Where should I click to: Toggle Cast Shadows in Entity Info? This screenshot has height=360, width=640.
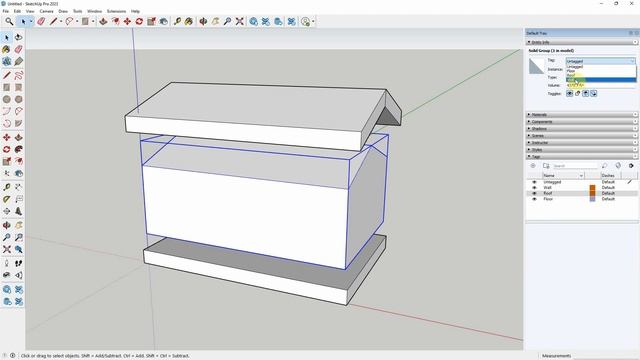586,93
